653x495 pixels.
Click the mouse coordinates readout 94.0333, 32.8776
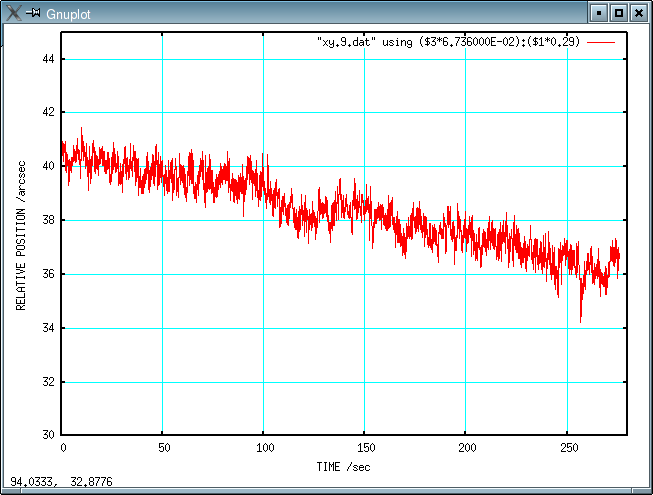(x=61, y=482)
